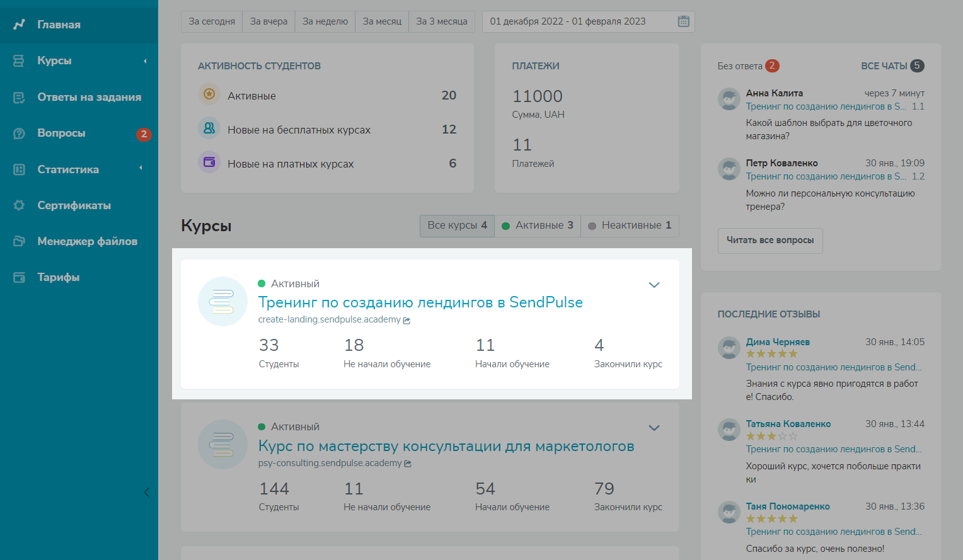Click the calendar icon in date range field
The image size is (963, 560).
coord(683,21)
